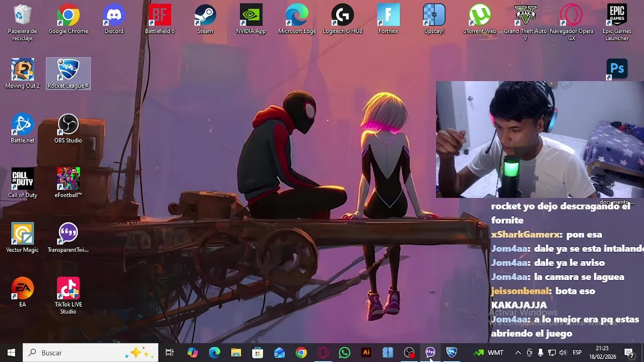Switch to OBS Studio in the taskbar
The image size is (644, 362).
409,352
